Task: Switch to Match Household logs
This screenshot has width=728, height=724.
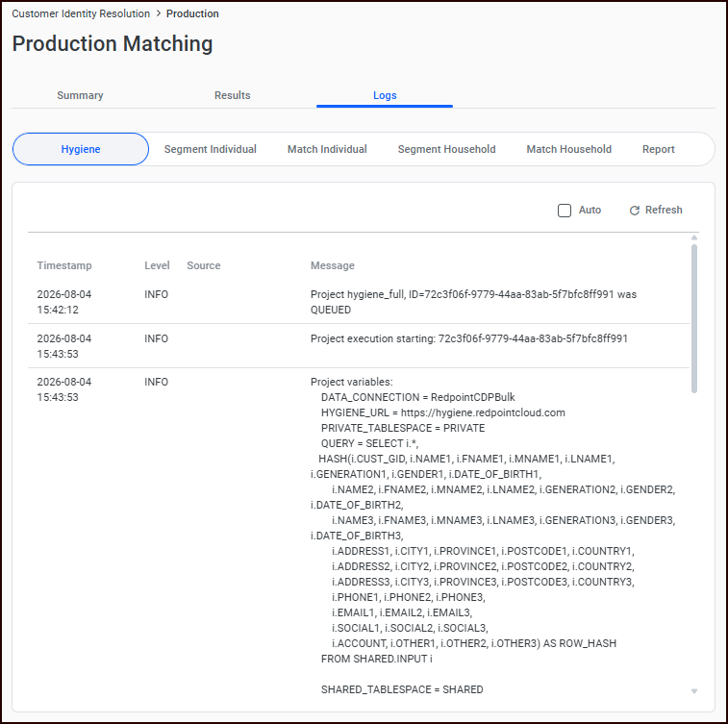Action: [x=568, y=149]
